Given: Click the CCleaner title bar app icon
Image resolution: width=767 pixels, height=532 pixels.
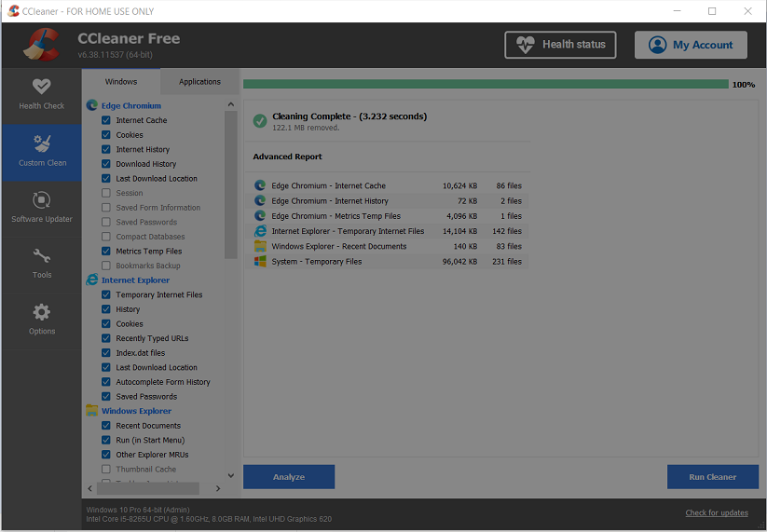Looking at the screenshot, I should pyautogui.click(x=13, y=11).
